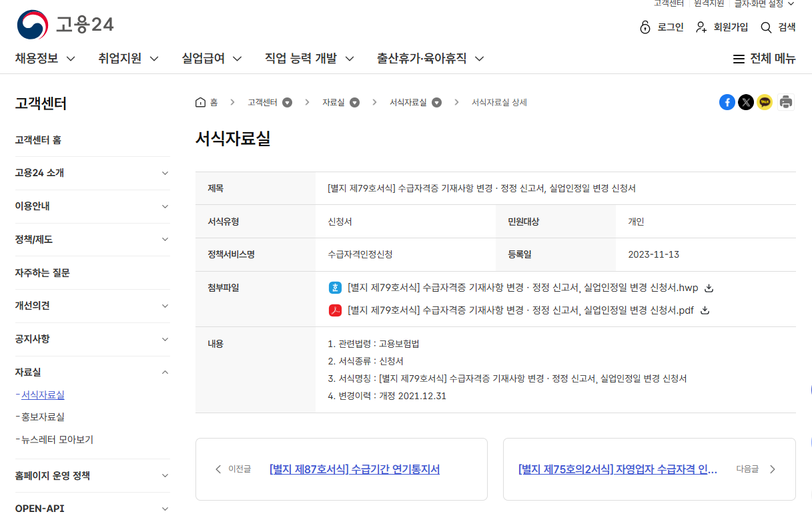The height and width of the screenshot is (520, 812).
Task: Share the page on X
Action: [x=746, y=102]
